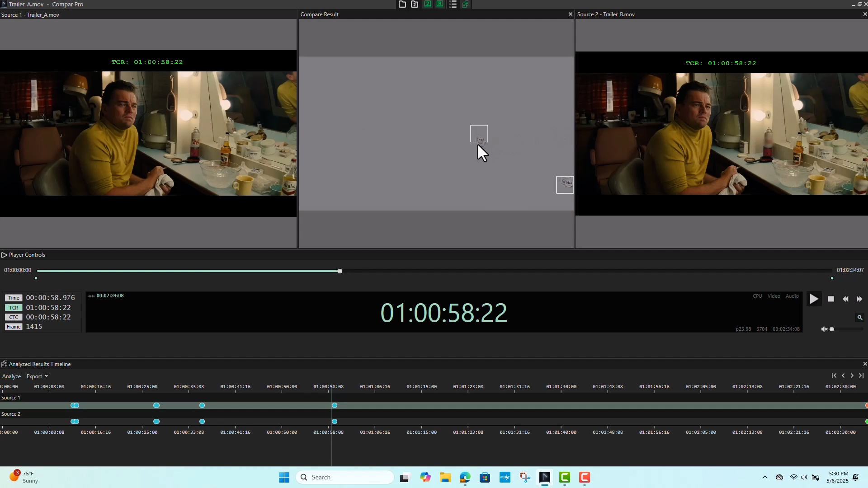Click the playback scrubber handle
Screen dimensions: 868x488
(340, 271)
